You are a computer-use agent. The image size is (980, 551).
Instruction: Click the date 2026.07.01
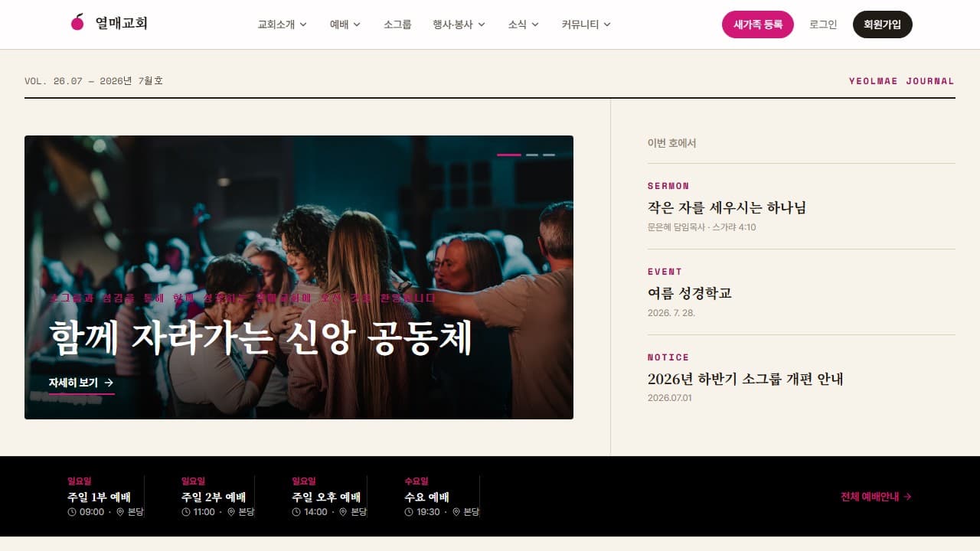pyautogui.click(x=670, y=398)
